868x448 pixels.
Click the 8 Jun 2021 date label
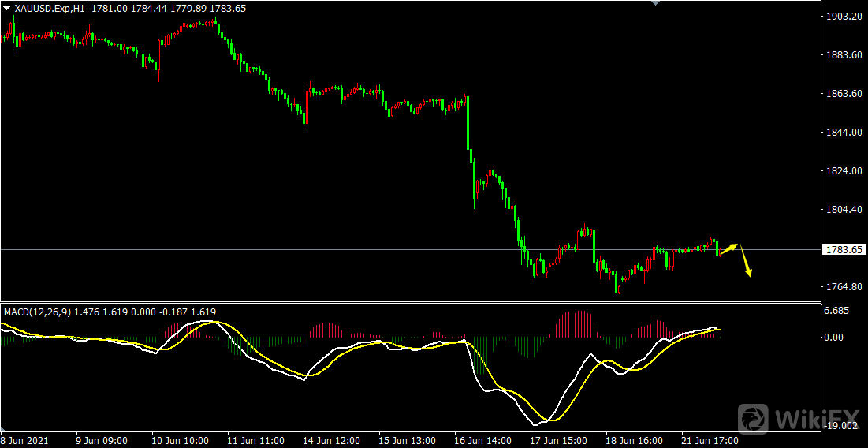point(24,440)
